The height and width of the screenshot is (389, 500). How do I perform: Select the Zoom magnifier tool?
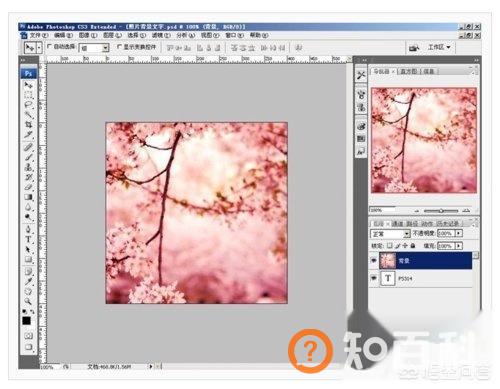coord(29,301)
